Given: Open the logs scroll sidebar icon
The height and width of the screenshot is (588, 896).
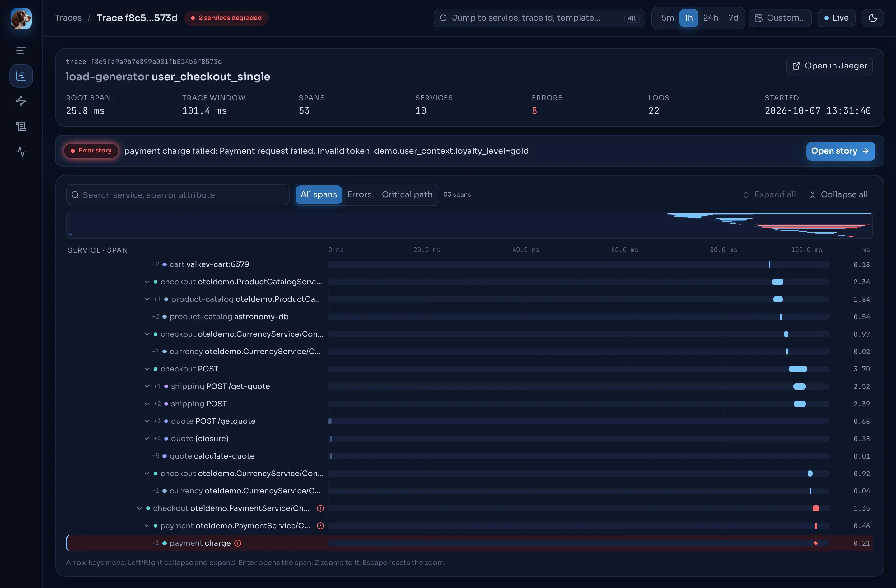Looking at the screenshot, I should click(x=21, y=127).
